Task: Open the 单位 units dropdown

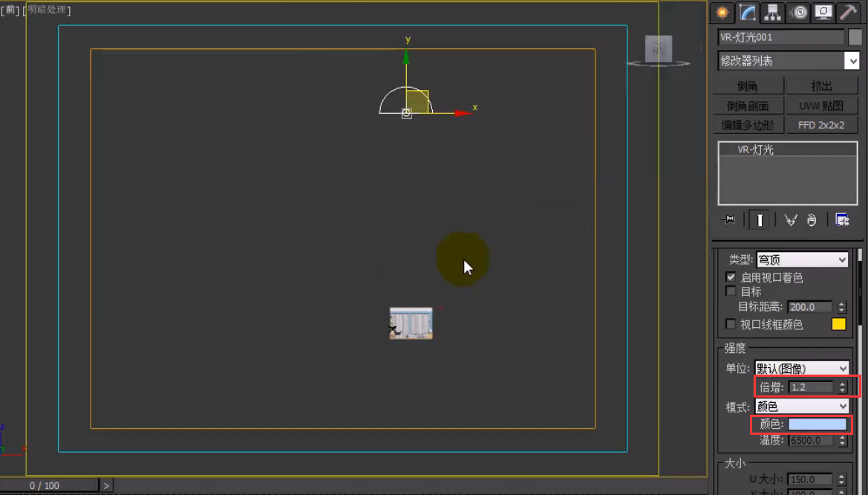Action: pyautogui.click(x=802, y=368)
